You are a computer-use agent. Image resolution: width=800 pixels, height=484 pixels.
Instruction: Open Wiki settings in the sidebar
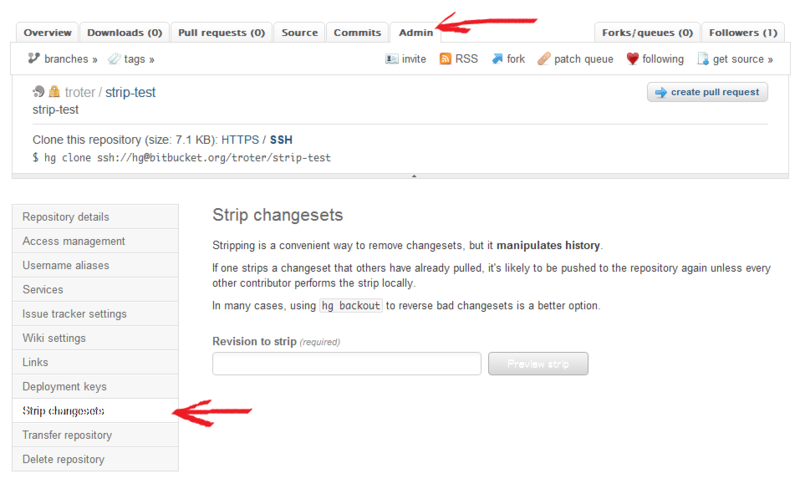[95, 338]
